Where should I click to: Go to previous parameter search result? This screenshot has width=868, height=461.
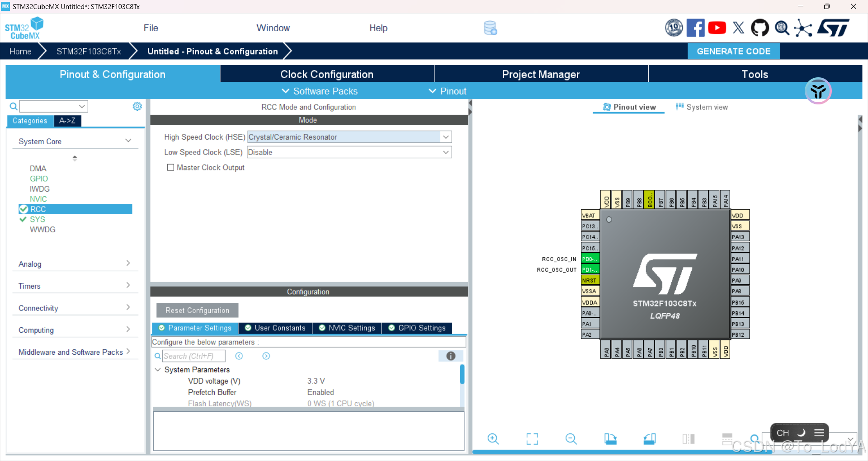(239, 356)
